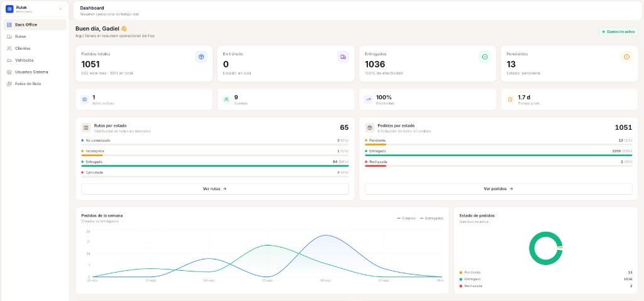
Task: Click the Entregado orders progress bar
Action: click(499, 156)
